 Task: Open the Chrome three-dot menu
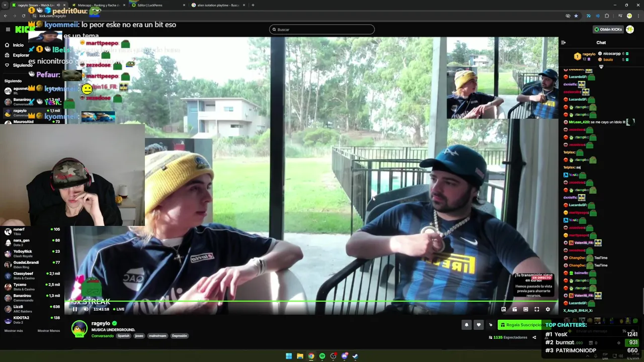[x=638, y=16]
